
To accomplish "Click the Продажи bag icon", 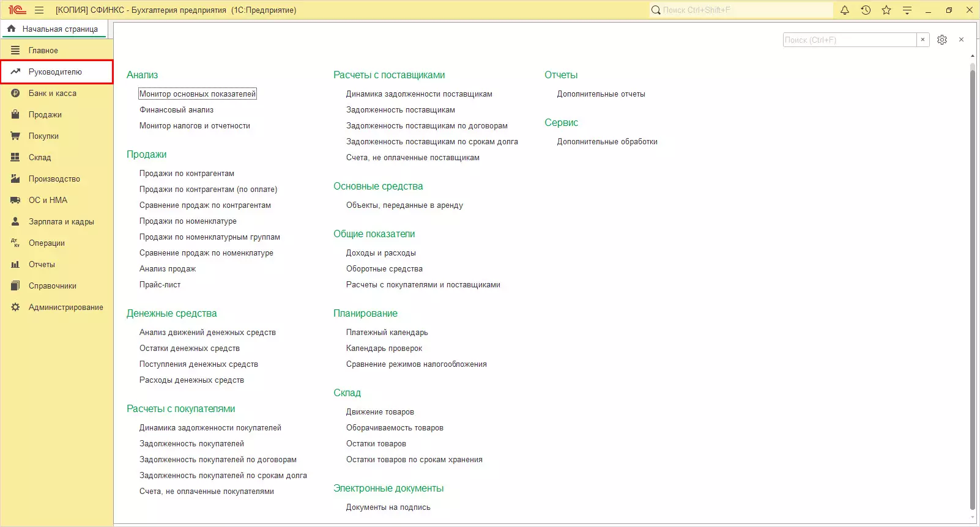I will coord(15,115).
